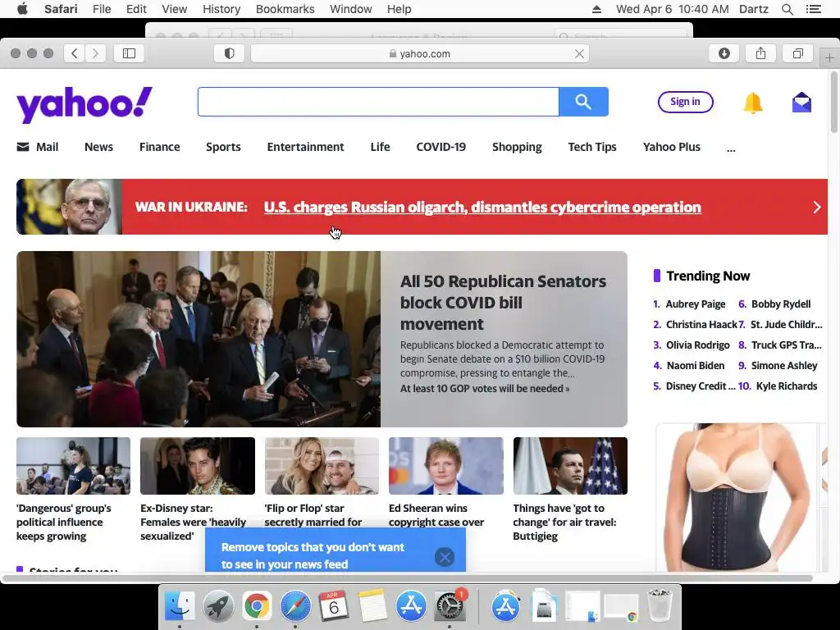
Task: Click the horizontal scrollbar at bottom
Action: click(407, 578)
